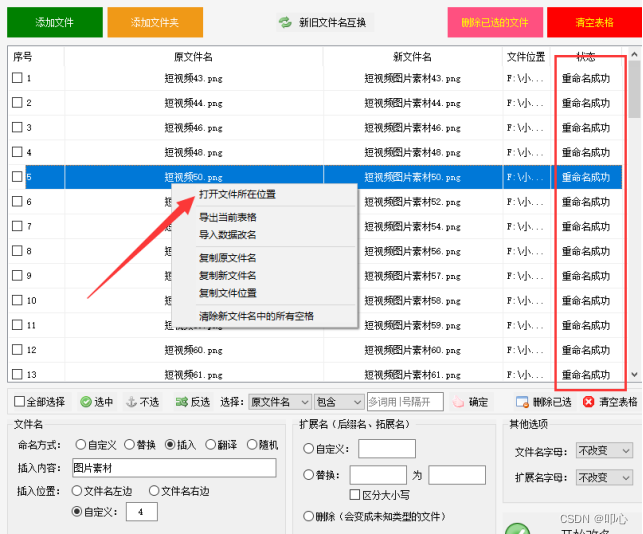Image resolution: width=643 pixels, height=534 pixels.
Task: Click the keyword filter input field
Action: pos(405,402)
